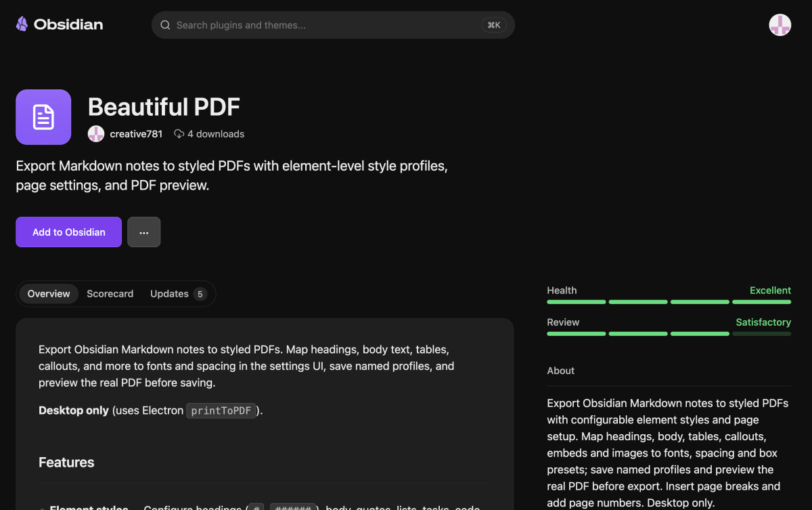This screenshot has width=812, height=510.
Task: Click the Health rating bar
Action: tap(669, 302)
